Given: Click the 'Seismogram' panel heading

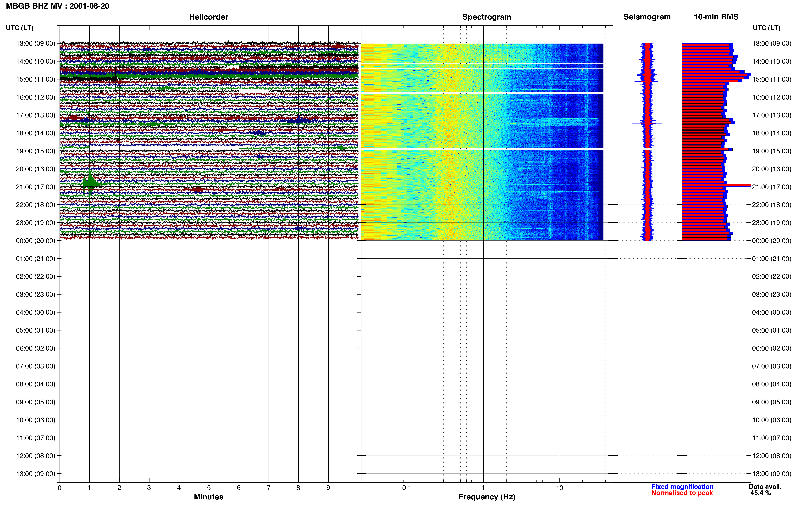Looking at the screenshot, I should tap(647, 17).
